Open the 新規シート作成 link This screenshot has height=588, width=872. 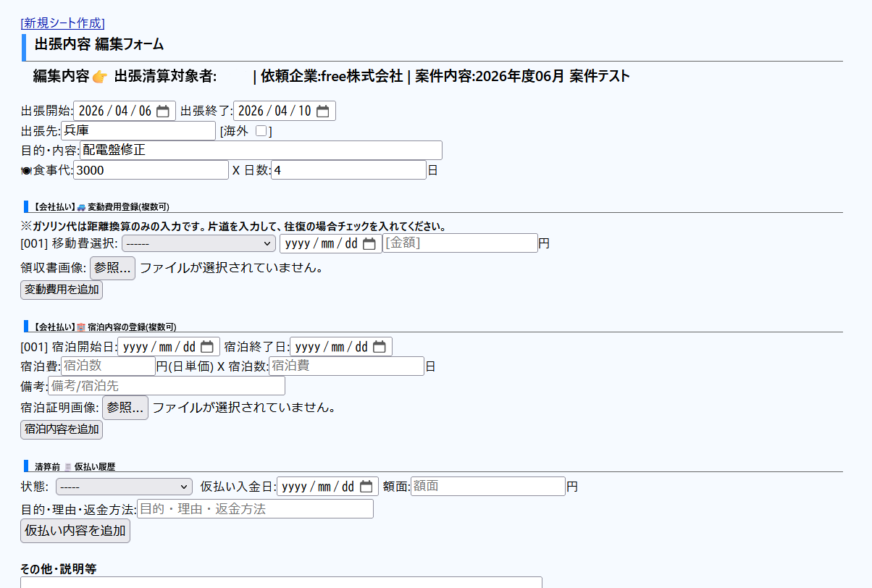[x=63, y=23]
